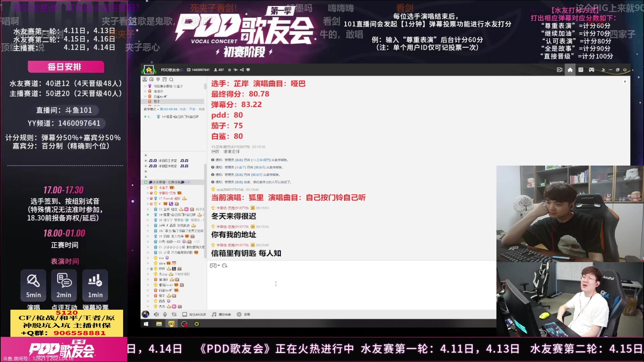
Task: Click the 控麦 link
Action: pyautogui.click(x=182, y=109)
